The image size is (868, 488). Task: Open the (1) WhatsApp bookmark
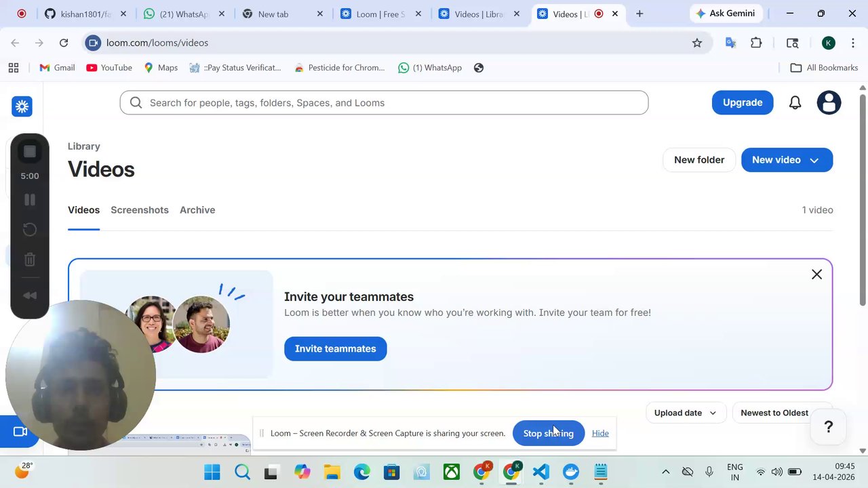pyautogui.click(x=430, y=68)
